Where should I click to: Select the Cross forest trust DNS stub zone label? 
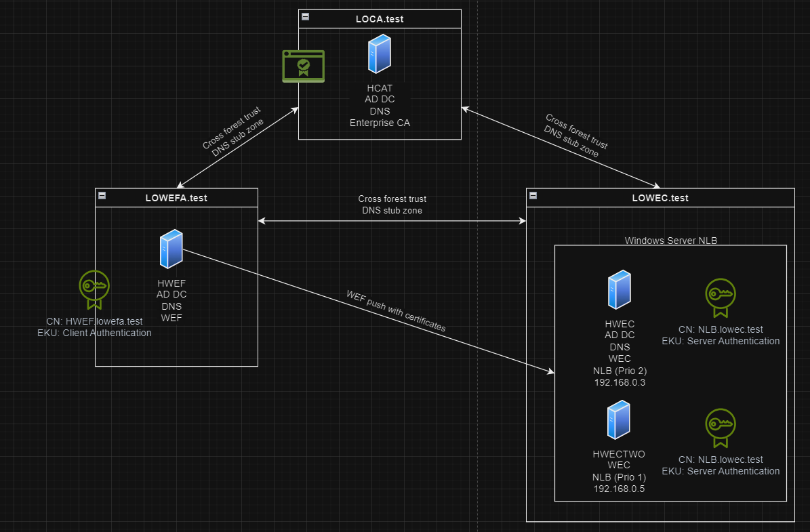(392, 205)
